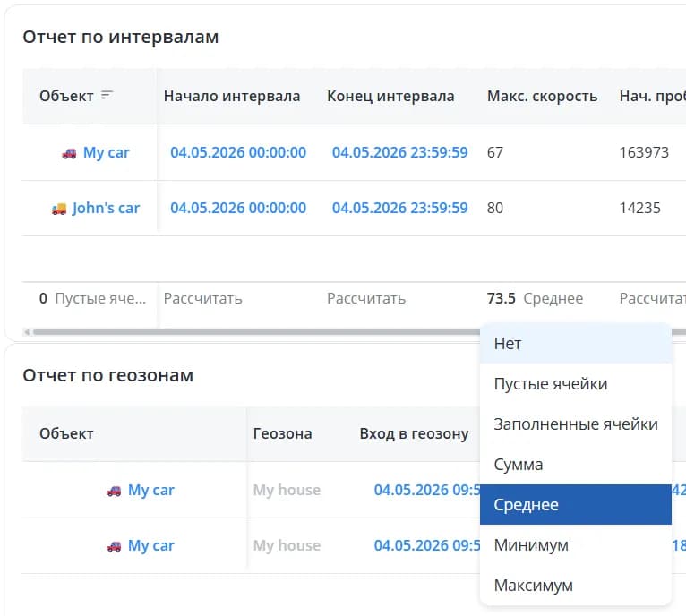The image size is (686, 616).
Task: Select Пустые ячейки in the aggregate menu
Action: (x=575, y=384)
